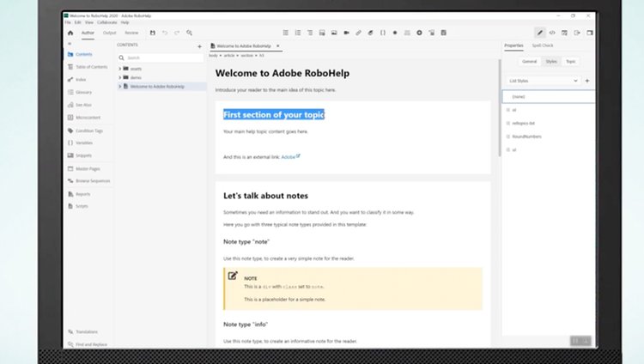The width and height of the screenshot is (644, 364).
Task: Open Find with the magnifier toolbar icon
Action: (x=190, y=33)
